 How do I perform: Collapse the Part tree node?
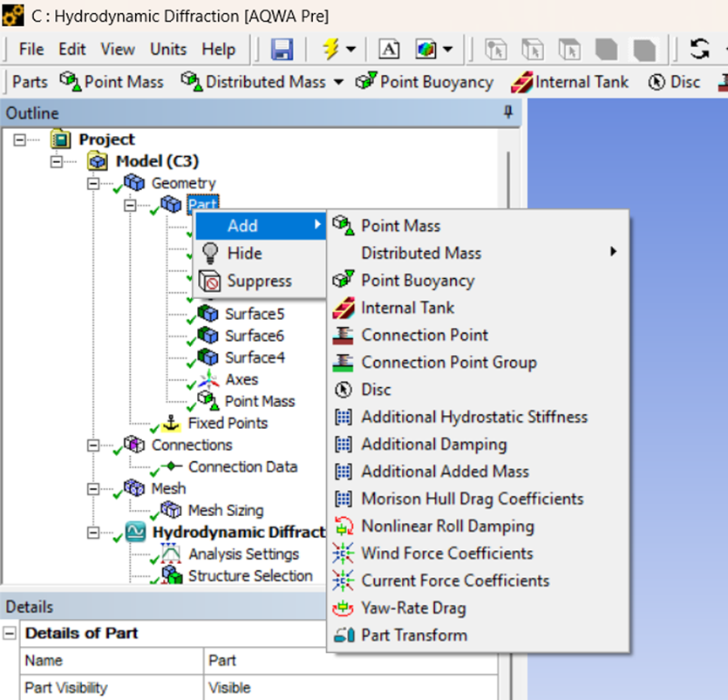point(130,205)
